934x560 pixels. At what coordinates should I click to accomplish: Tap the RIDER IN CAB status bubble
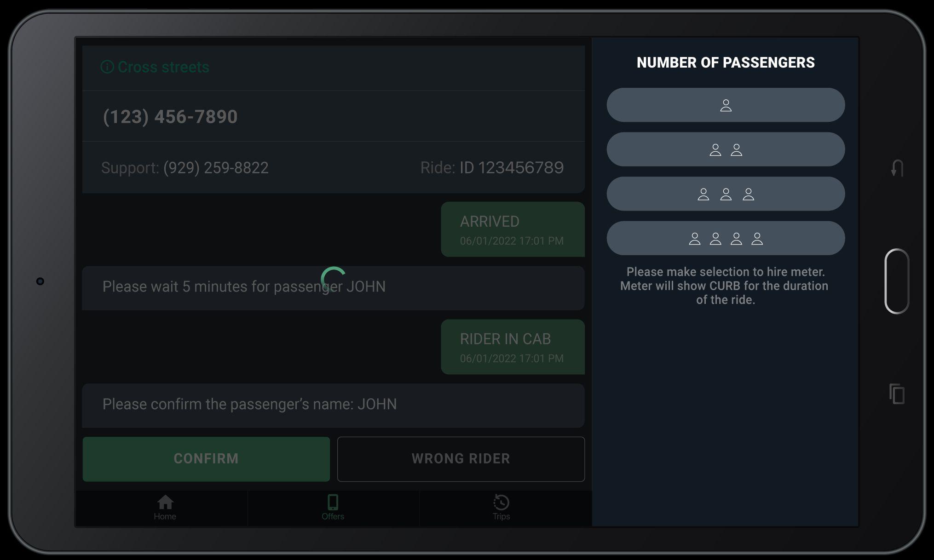tap(512, 347)
